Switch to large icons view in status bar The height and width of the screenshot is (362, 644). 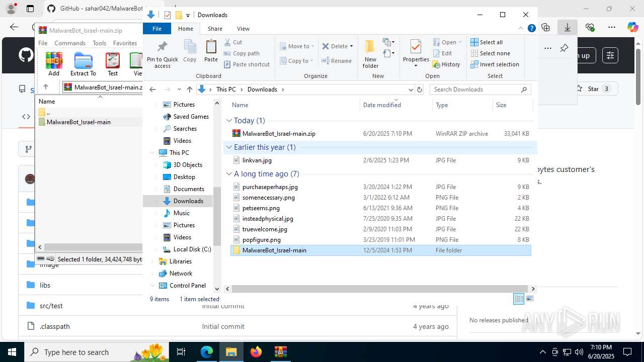(x=529, y=299)
